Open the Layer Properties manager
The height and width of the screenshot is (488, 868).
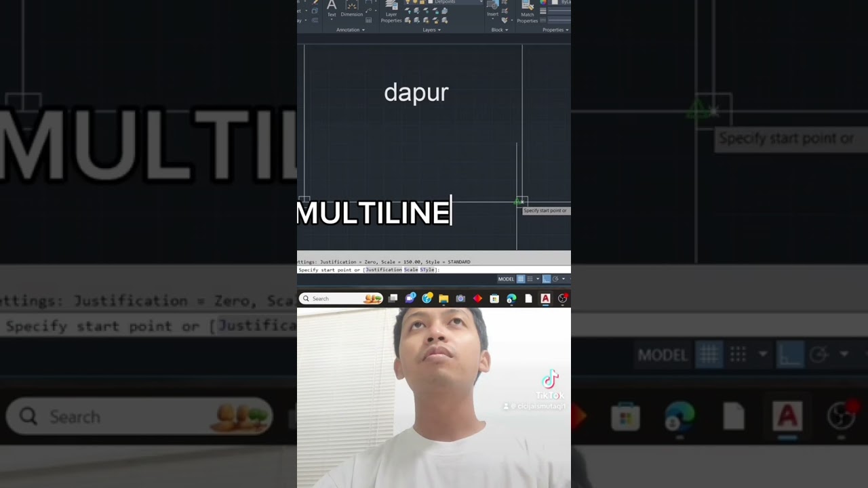tap(391, 12)
